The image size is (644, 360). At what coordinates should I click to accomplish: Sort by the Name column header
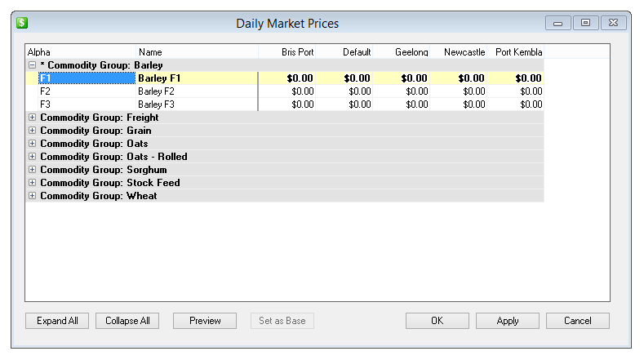tap(196, 52)
